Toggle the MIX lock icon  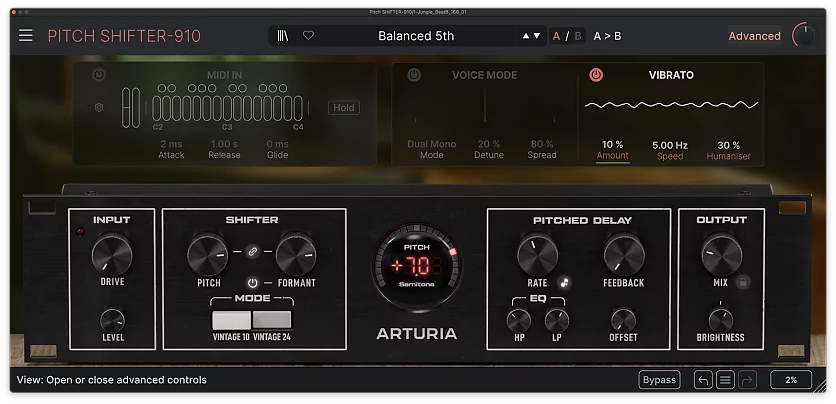coord(742,282)
